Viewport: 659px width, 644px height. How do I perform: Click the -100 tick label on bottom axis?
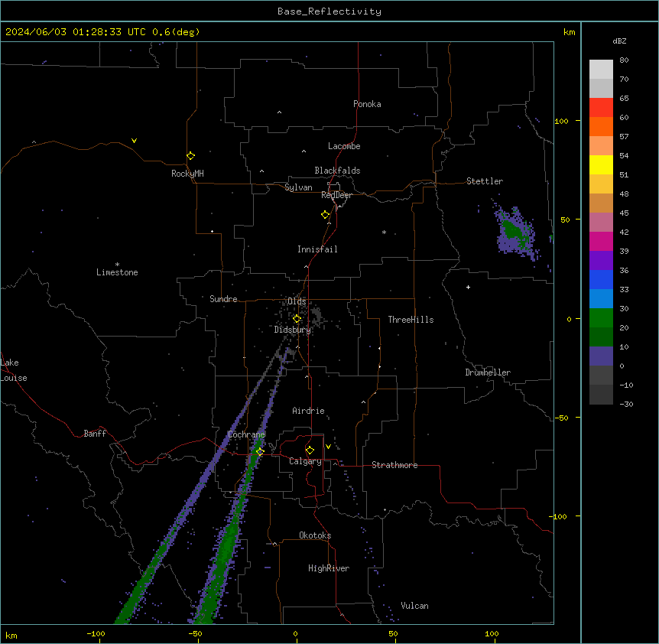(96, 634)
